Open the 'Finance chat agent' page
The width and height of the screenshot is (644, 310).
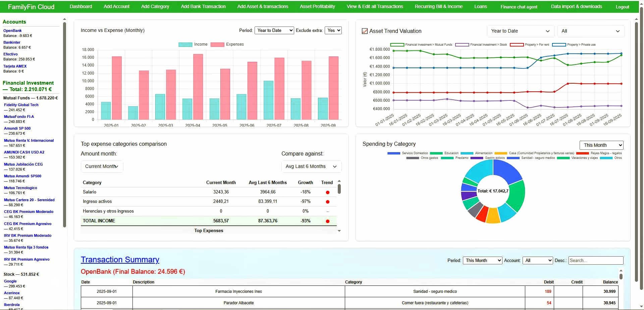point(519,6)
